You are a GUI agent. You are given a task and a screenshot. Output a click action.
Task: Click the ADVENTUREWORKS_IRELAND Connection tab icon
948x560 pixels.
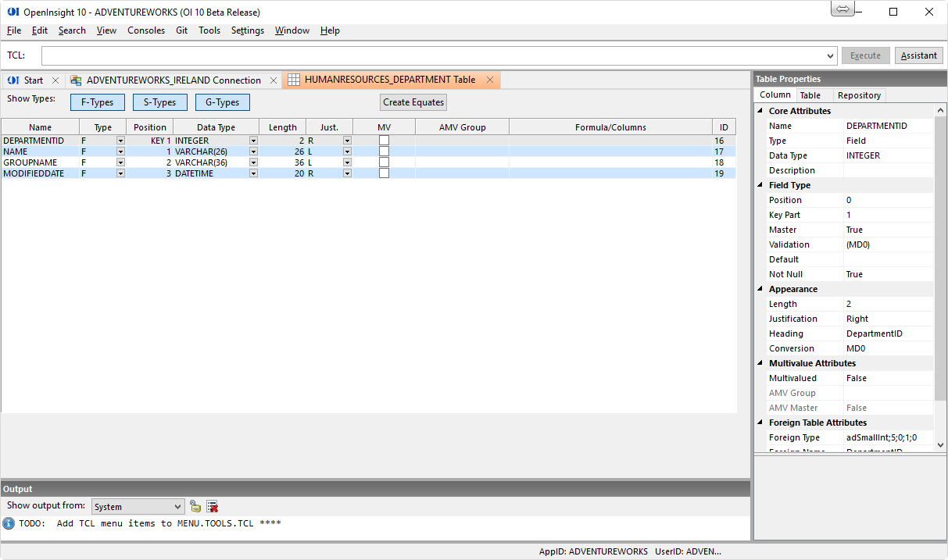tap(76, 80)
